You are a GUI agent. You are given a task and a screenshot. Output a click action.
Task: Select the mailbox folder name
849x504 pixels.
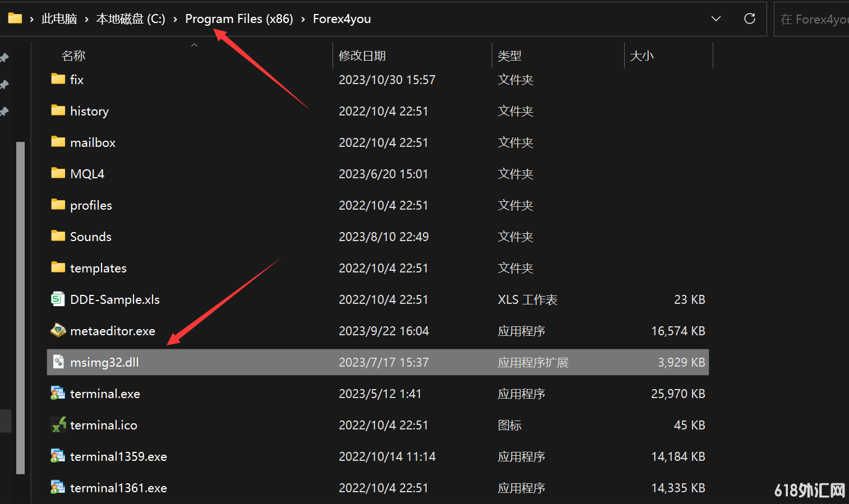click(x=93, y=142)
